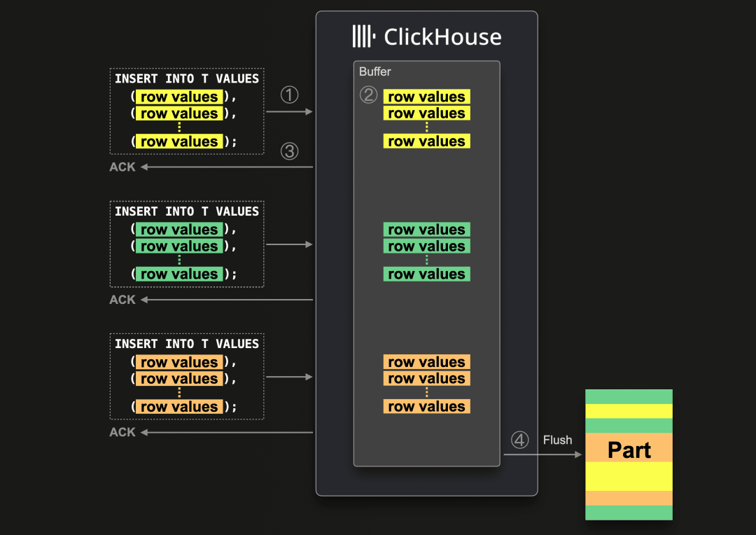Click first green row values in INSERT statement

[x=179, y=229]
